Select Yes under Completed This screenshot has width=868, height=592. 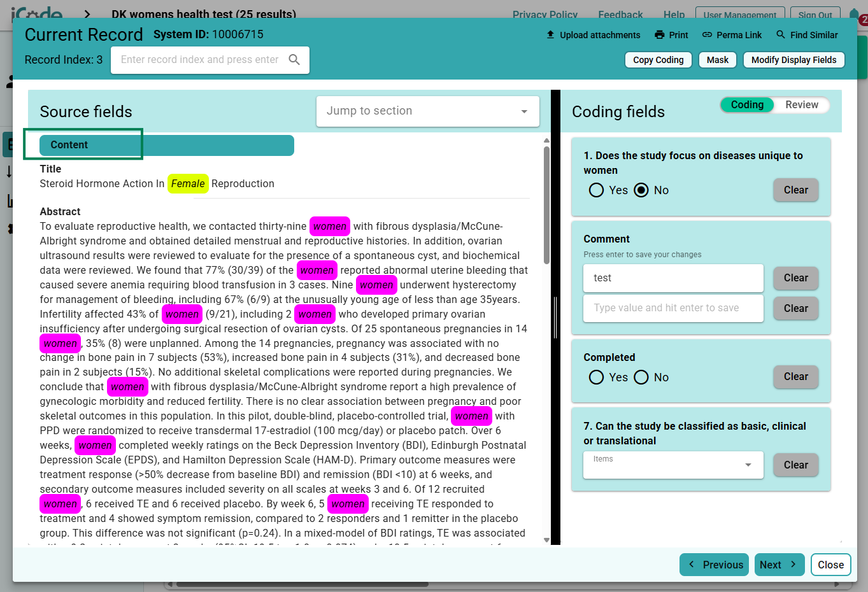(x=596, y=377)
